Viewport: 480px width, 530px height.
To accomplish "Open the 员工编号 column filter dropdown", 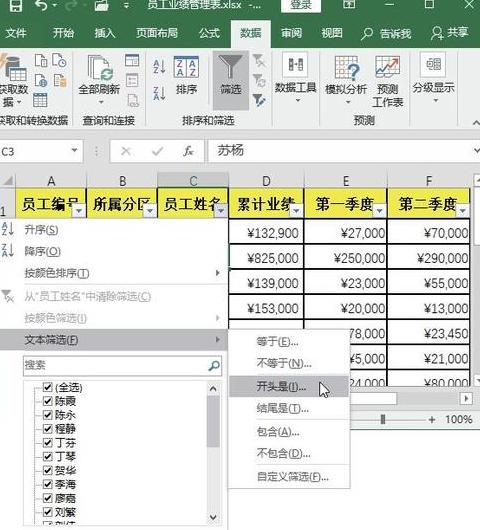I will pyautogui.click(x=79, y=211).
